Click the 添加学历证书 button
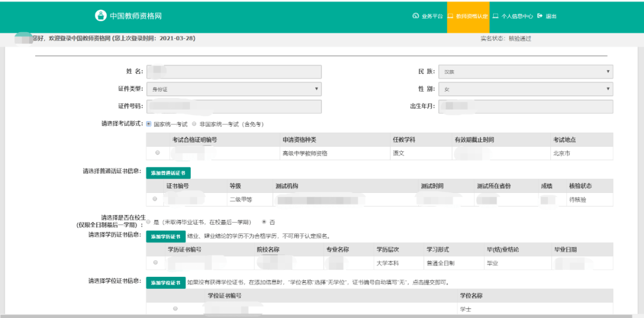This screenshot has width=644, height=318. coord(166,236)
